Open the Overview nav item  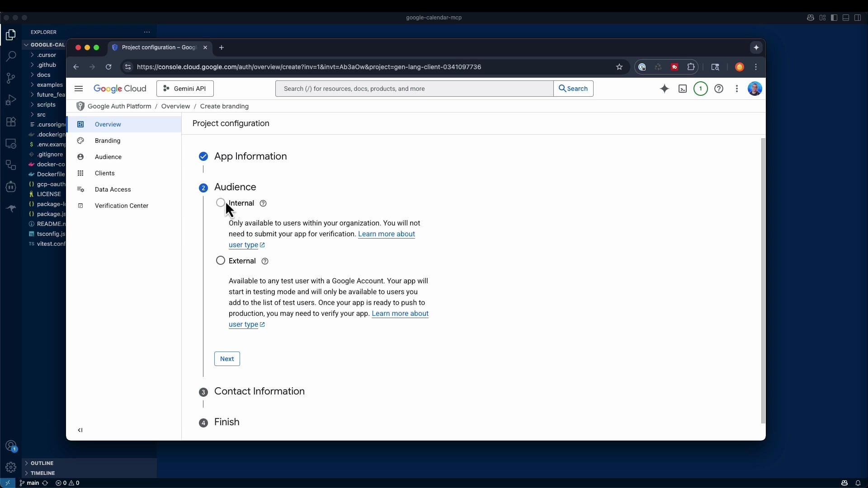[x=124, y=124]
